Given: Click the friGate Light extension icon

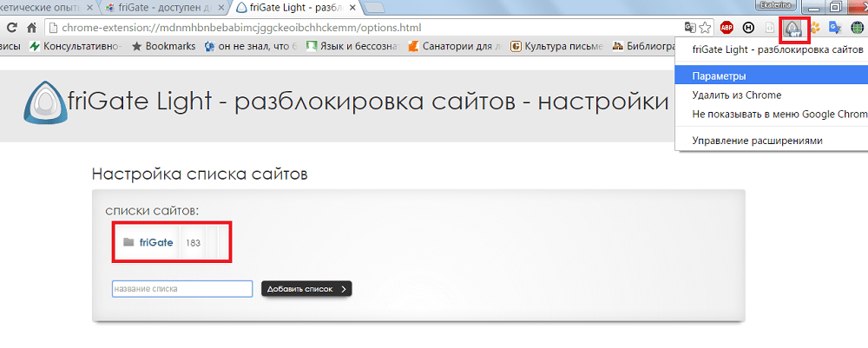Looking at the screenshot, I should [794, 29].
